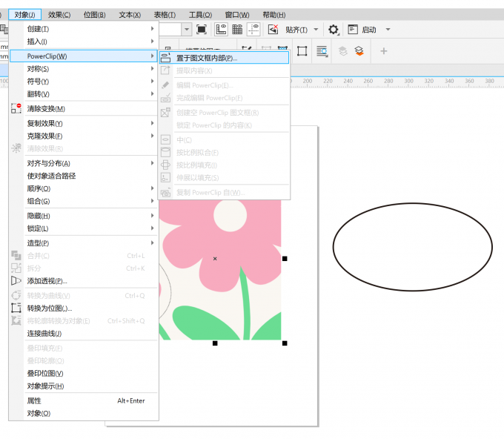The width and height of the screenshot is (504, 439).
Task: Expand the 启动 dropdown arrow
Action: (x=388, y=30)
